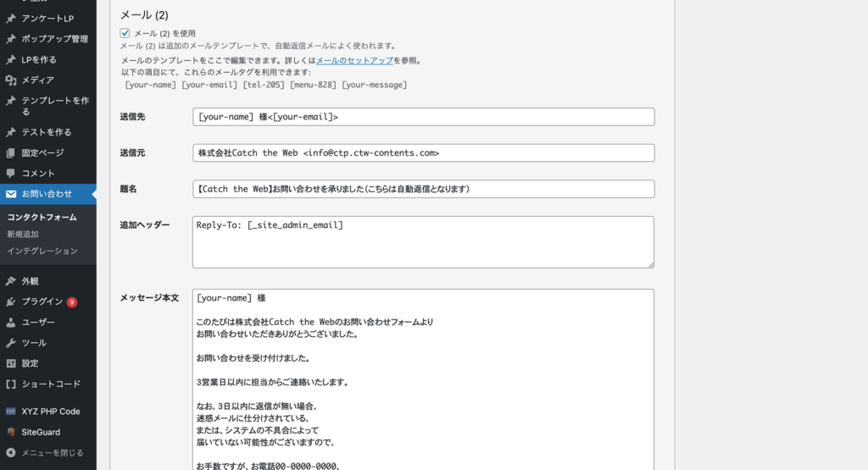The height and width of the screenshot is (470, 868).
Task: Click the 題名 input field
Action: click(424, 189)
